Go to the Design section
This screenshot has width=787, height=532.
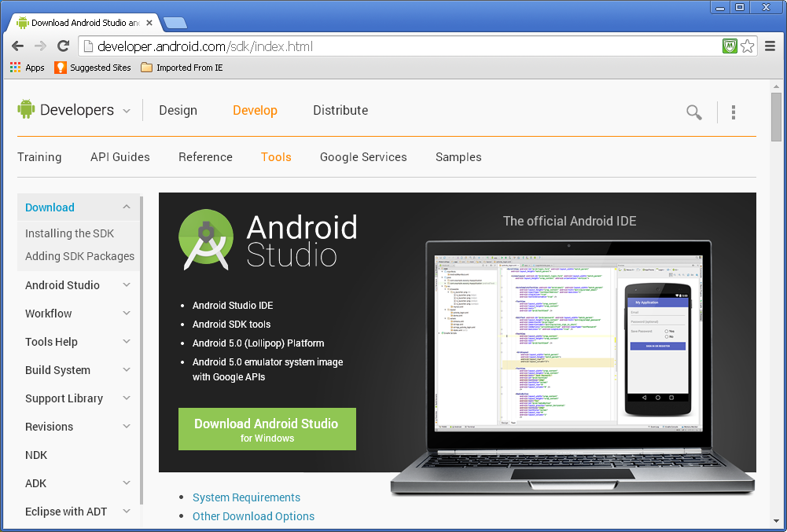[x=178, y=111]
